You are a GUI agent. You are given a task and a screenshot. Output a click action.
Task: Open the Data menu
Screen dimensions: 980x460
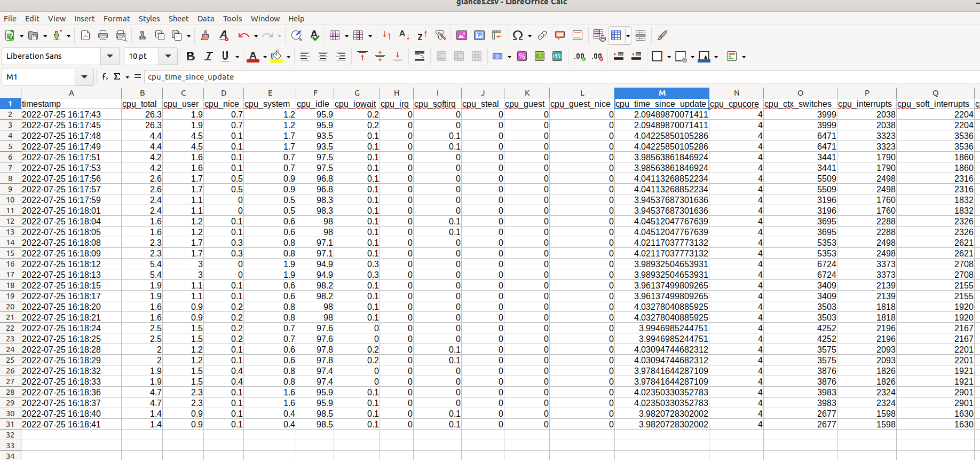coord(206,18)
